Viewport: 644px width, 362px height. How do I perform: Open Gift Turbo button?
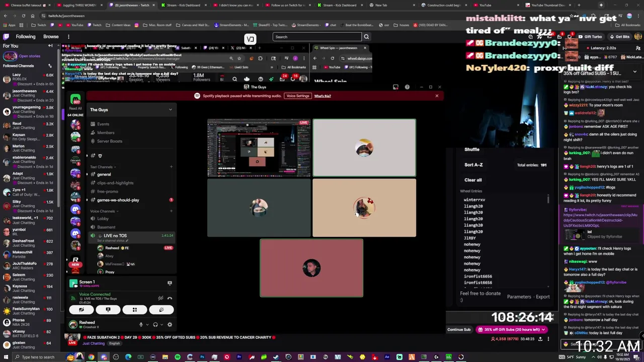coord(590,37)
